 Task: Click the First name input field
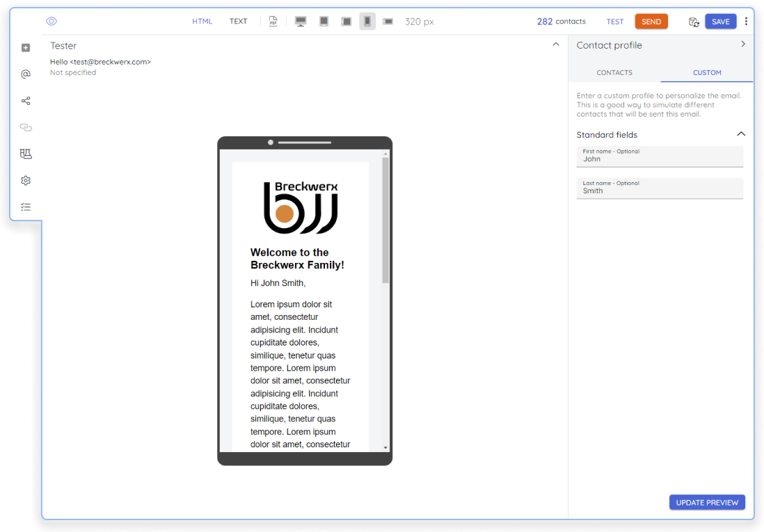(660, 156)
